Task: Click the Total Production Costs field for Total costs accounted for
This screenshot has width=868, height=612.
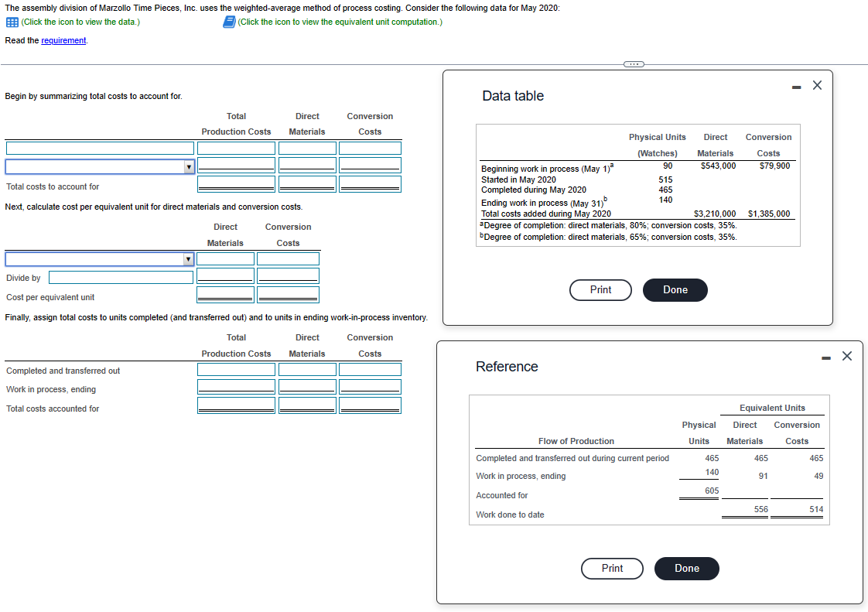Action: [236, 405]
